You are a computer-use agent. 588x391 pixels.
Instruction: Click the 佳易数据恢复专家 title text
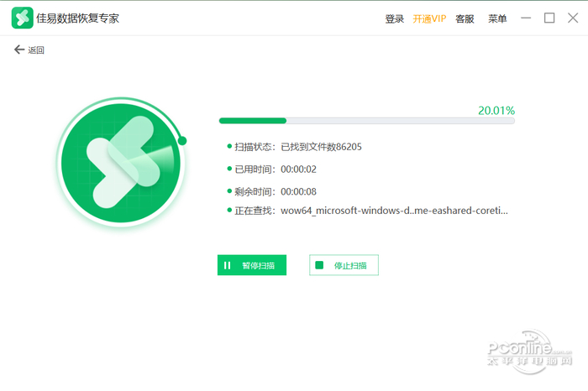click(77, 18)
